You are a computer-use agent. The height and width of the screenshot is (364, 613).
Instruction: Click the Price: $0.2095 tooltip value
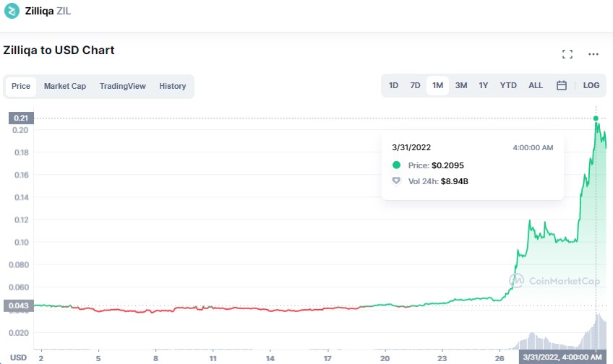(447, 165)
